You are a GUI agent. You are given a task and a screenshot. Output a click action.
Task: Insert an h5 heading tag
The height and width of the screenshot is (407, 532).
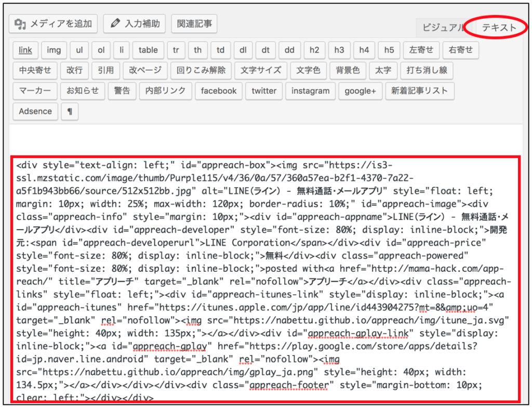(389, 50)
